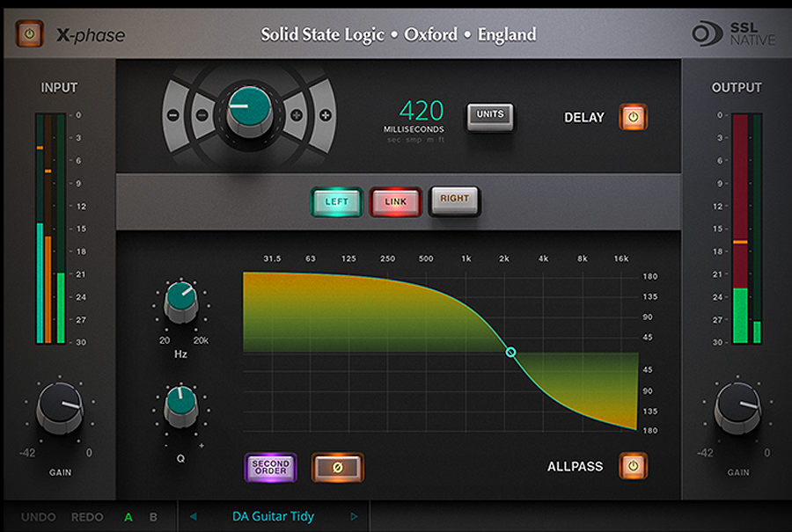Image resolution: width=792 pixels, height=532 pixels.
Task: Toggle the X-phase plugin power button
Action: (x=29, y=33)
